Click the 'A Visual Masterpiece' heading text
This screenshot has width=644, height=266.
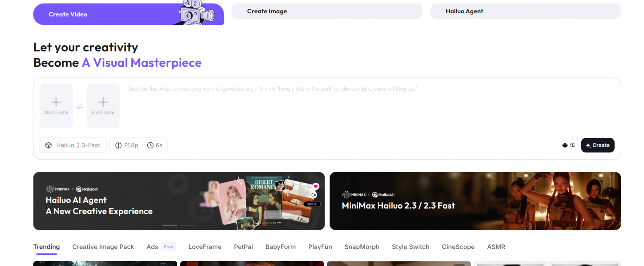pyautogui.click(x=142, y=63)
